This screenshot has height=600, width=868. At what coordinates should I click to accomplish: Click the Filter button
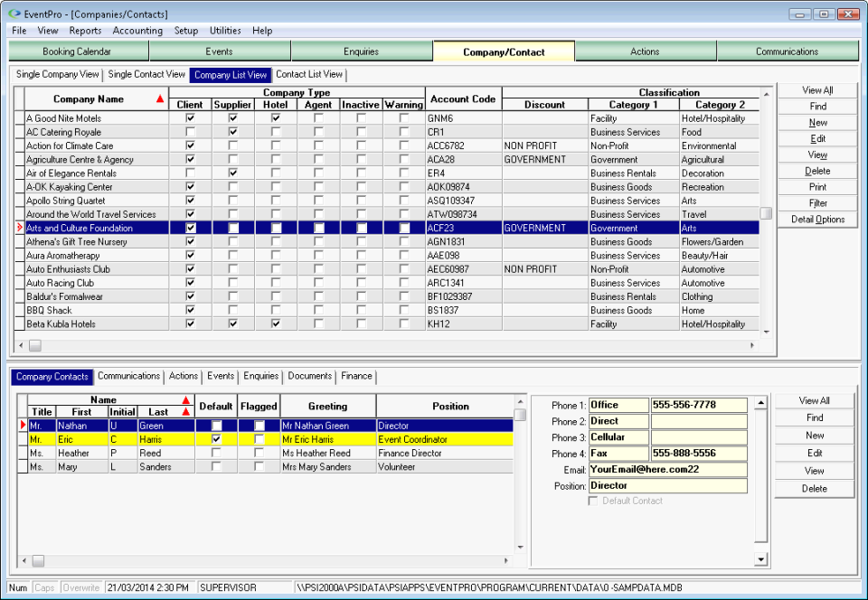click(817, 203)
